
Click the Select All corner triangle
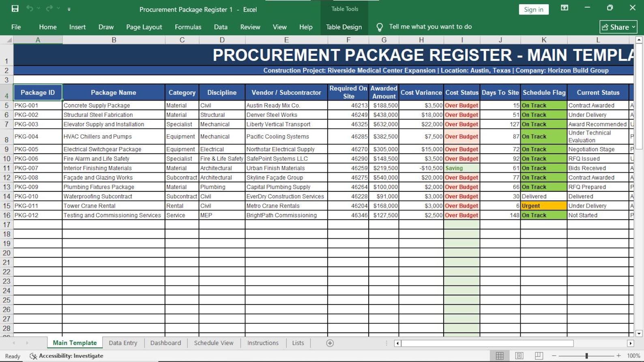click(9, 40)
